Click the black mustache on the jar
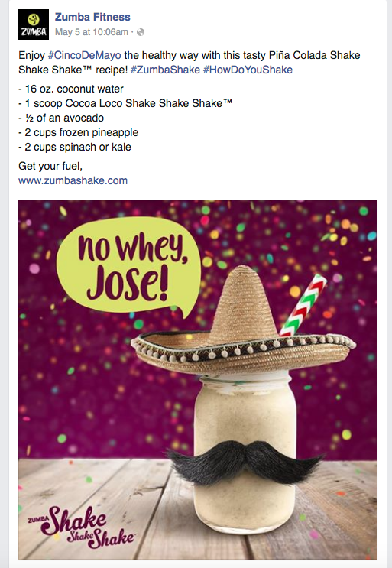Image resolution: width=392 pixels, height=568 pixels. (245, 462)
